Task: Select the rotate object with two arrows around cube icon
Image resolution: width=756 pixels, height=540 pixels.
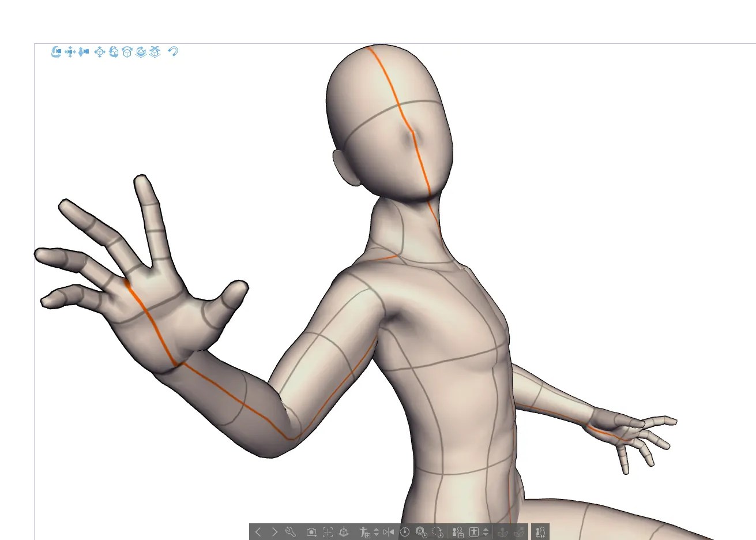Action: [114, 52]
